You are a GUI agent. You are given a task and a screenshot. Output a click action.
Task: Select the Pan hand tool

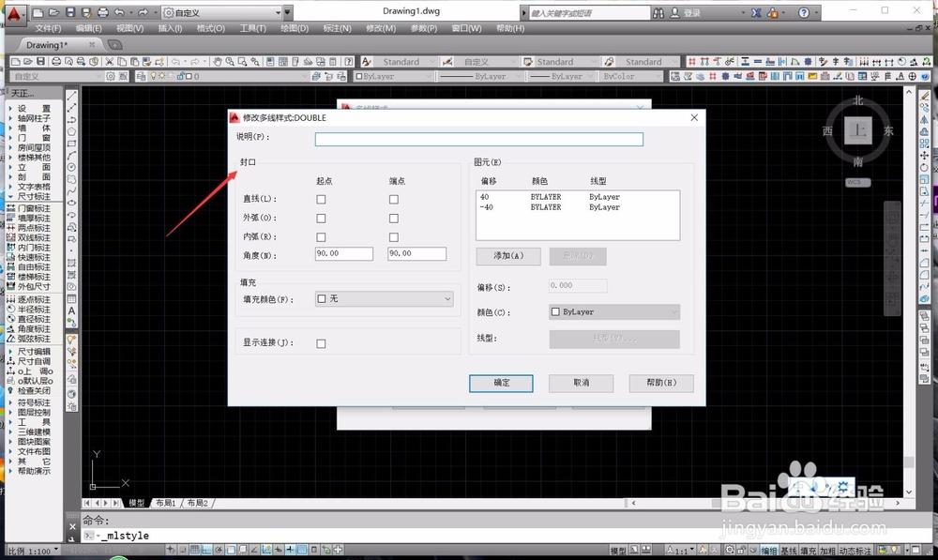coord(218,62)
